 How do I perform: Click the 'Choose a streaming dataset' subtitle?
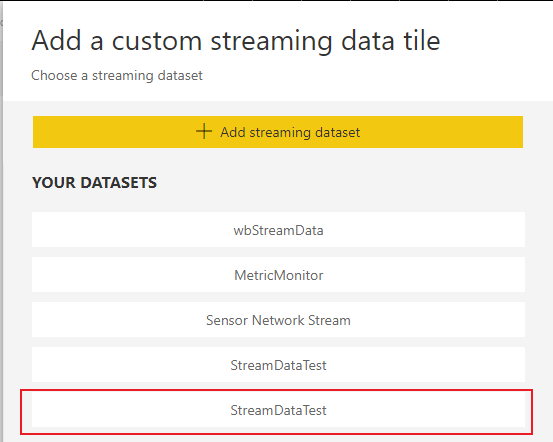(117, 75)
